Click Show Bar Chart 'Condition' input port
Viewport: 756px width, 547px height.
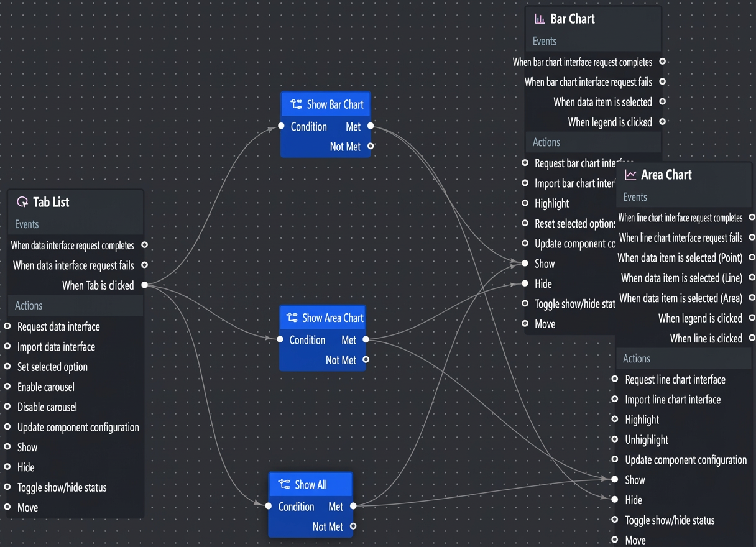tap(281, 126)
